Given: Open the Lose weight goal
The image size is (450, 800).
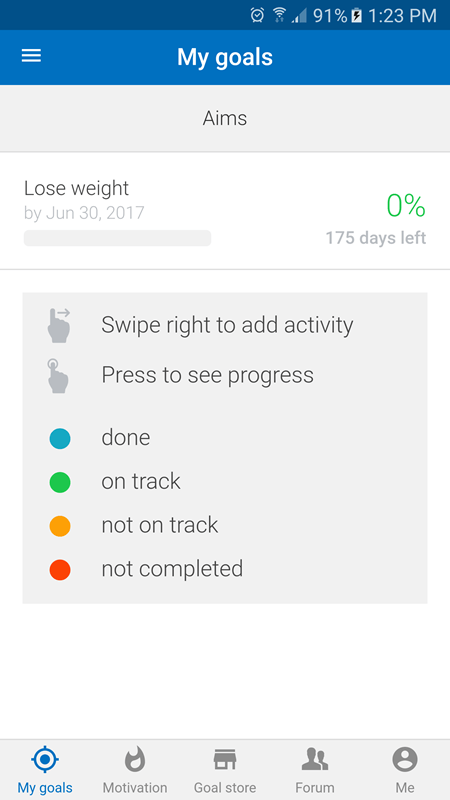Looking at the screenshot, I should (225, 211).
